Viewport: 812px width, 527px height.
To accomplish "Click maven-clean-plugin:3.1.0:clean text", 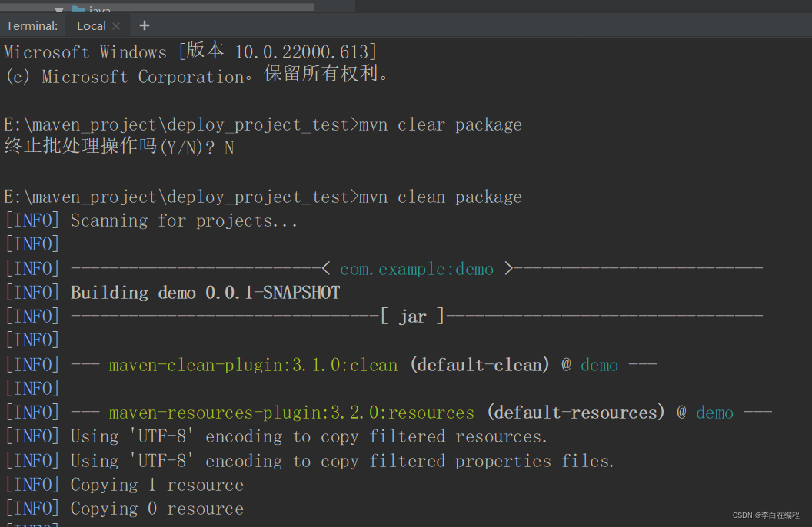I will click(x=253, y=365).
